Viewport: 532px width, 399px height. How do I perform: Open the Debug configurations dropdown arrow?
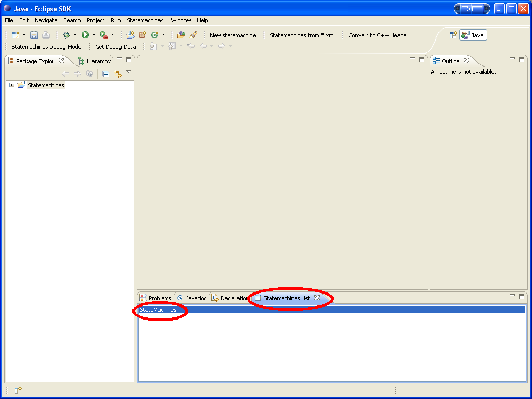point(75,35)
